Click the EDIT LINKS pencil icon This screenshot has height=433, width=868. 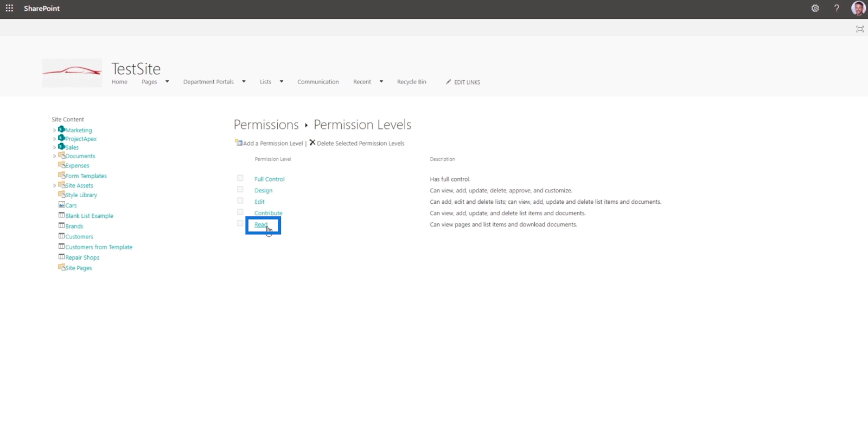(448, 82)
